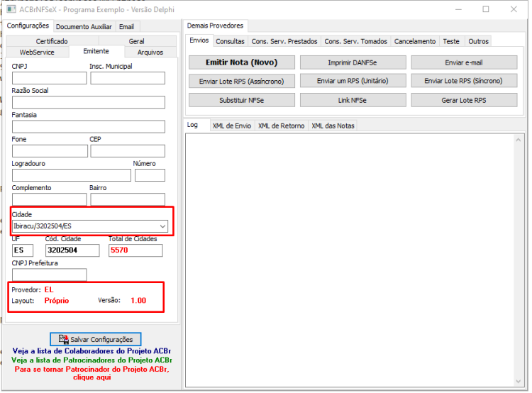Open the Email tab
The image size is (532, 393).
click(x=126, y=27)
